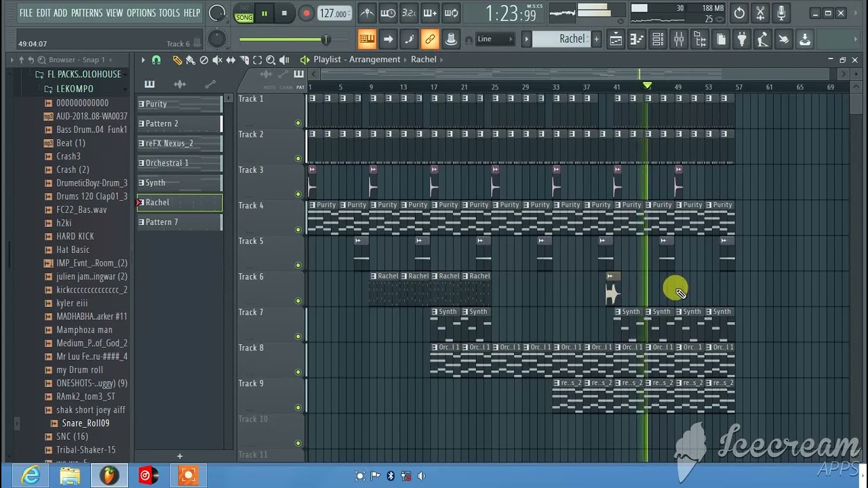Toggle typing keyboard to piano button
The image size is (868, 488).
(367, 39)
